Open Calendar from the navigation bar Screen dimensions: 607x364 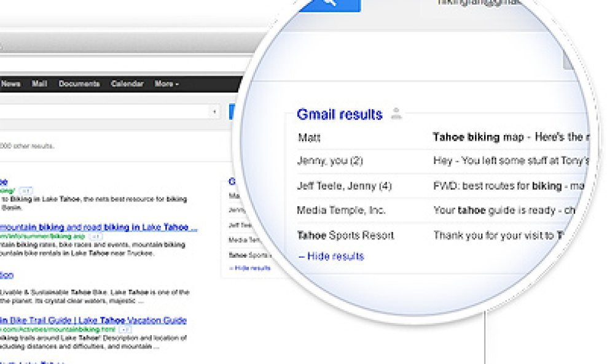(x=127, y=83)
